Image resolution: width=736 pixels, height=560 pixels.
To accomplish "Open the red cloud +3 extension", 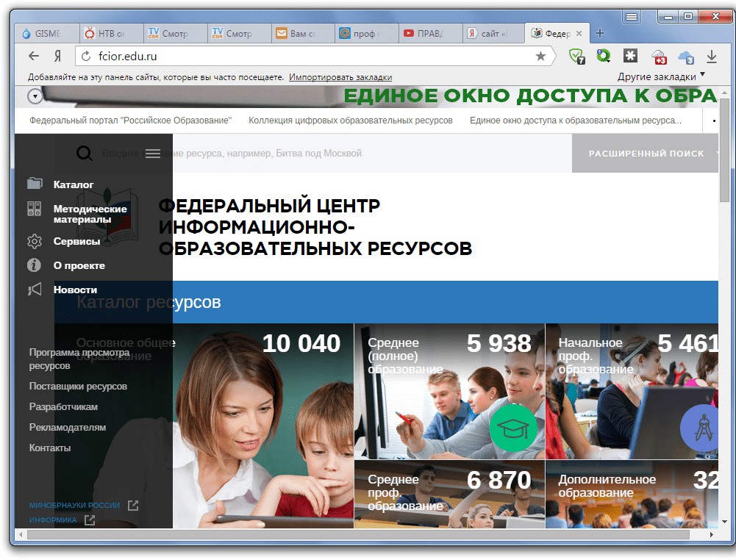I will click(x=659, y=57).
